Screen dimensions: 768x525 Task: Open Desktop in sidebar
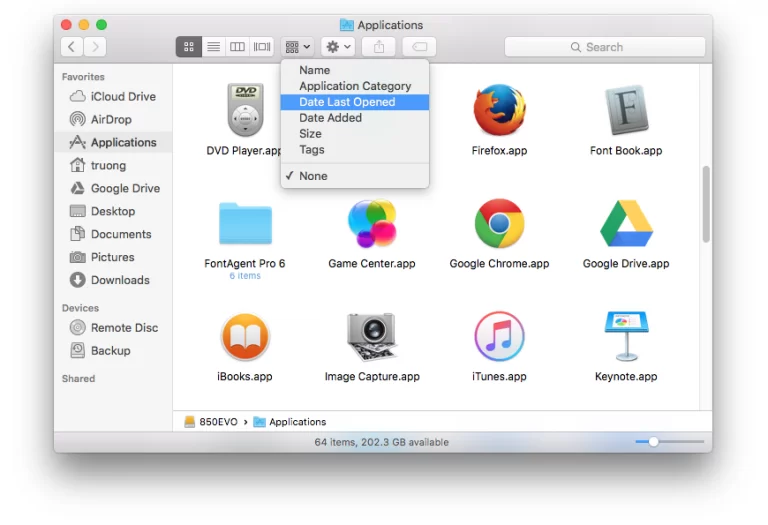click(x=114, y=211)
